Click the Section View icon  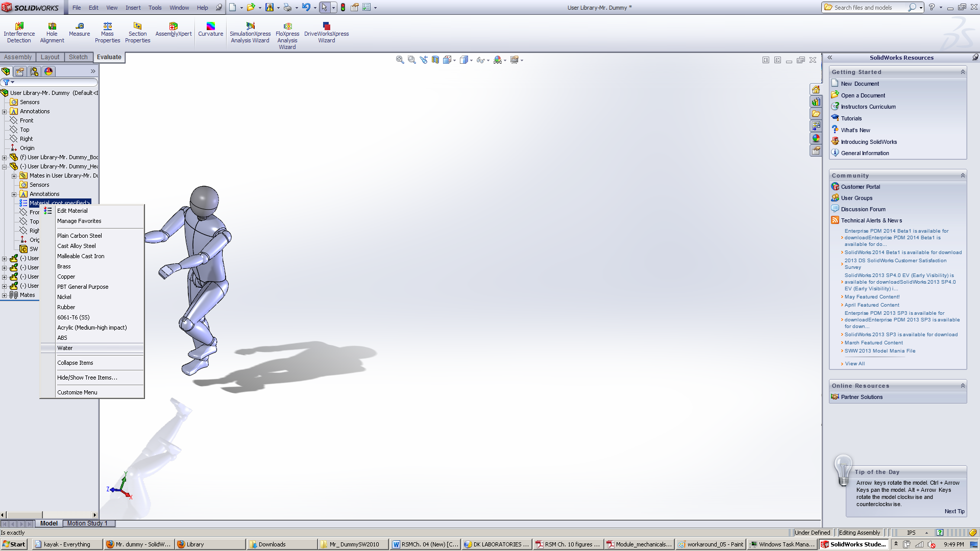435,60
